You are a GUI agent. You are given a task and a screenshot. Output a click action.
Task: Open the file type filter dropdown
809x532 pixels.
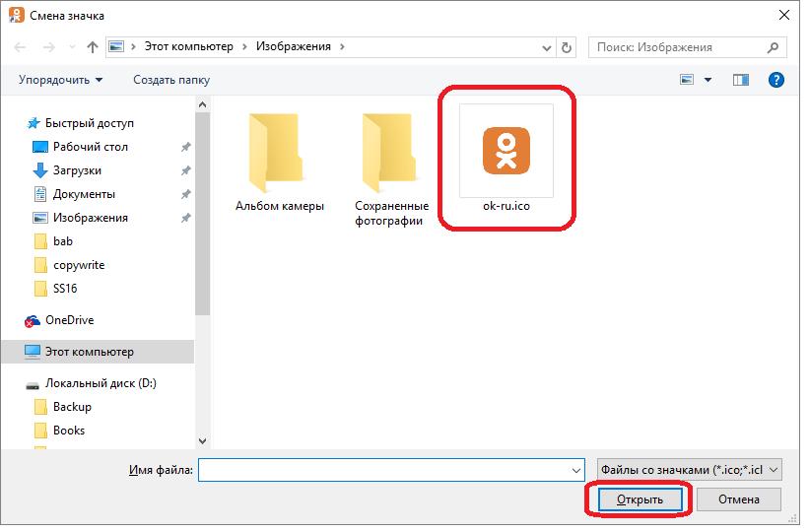689,470
